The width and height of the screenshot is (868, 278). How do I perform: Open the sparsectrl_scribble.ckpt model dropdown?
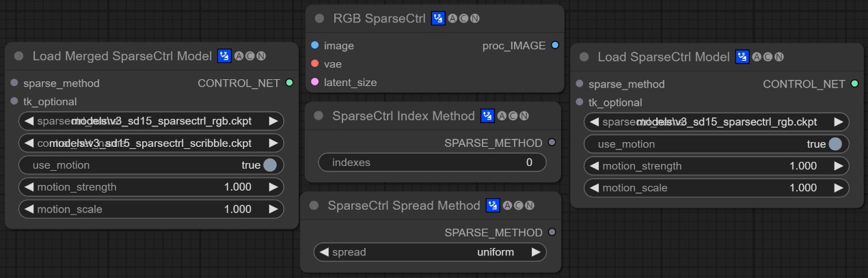[x=151, y=143]
